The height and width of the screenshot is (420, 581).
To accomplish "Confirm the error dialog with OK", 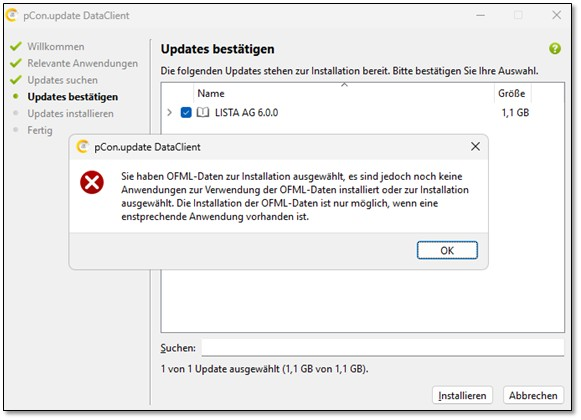I will point(447,251).
